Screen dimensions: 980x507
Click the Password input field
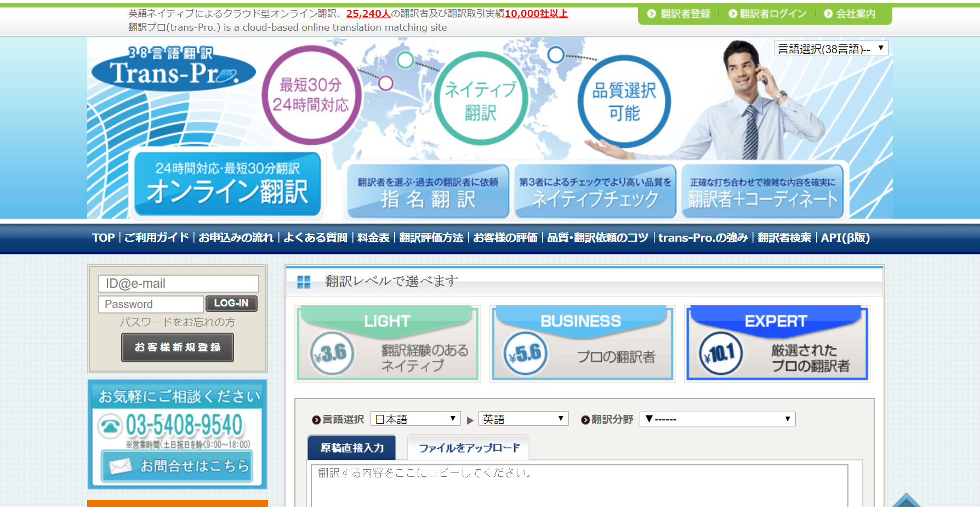point(151,304)
